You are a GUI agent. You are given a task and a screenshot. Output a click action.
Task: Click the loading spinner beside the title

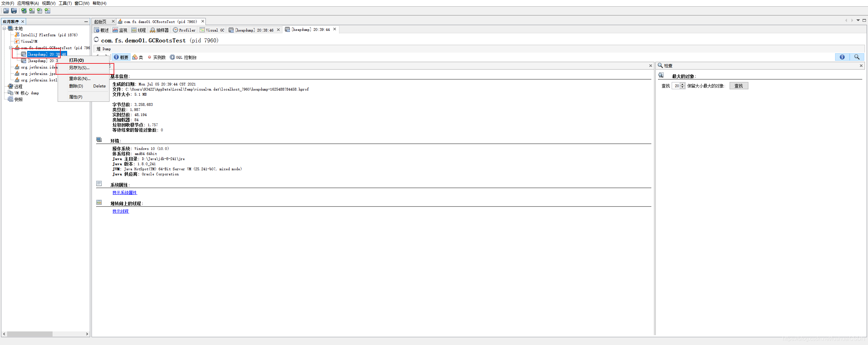tap(97, 39)
